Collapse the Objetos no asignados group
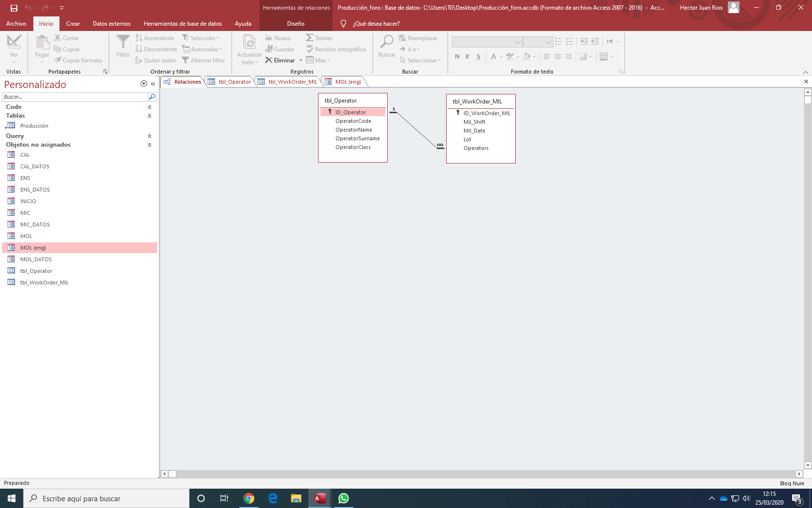The width and height of the screenshot is (812, 508). 149,145
